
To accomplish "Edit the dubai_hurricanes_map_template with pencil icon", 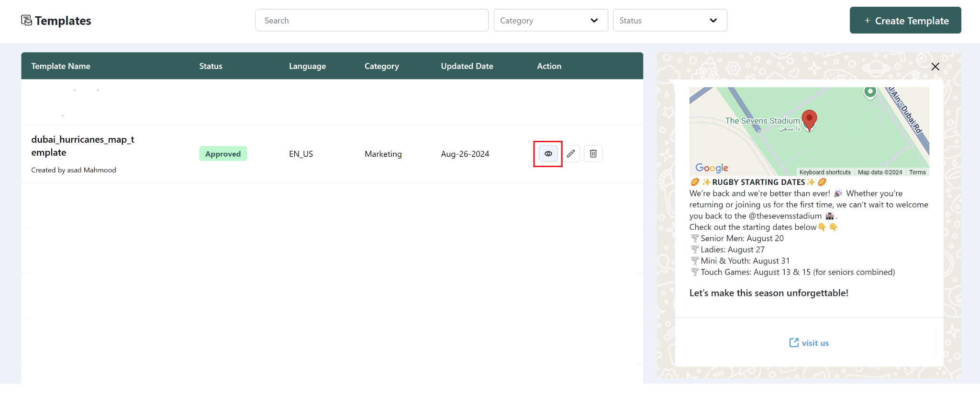I will click(571, 154).
